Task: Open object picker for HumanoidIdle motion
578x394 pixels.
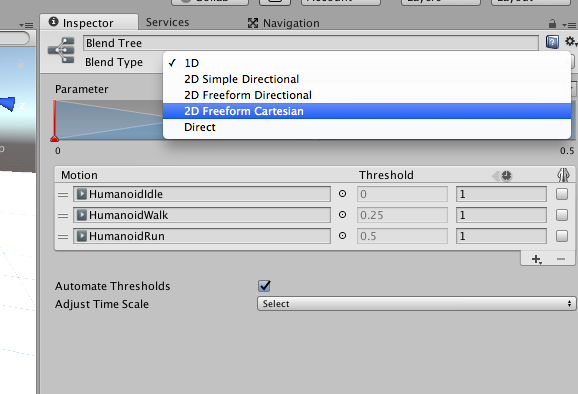Action: [342, 193]
